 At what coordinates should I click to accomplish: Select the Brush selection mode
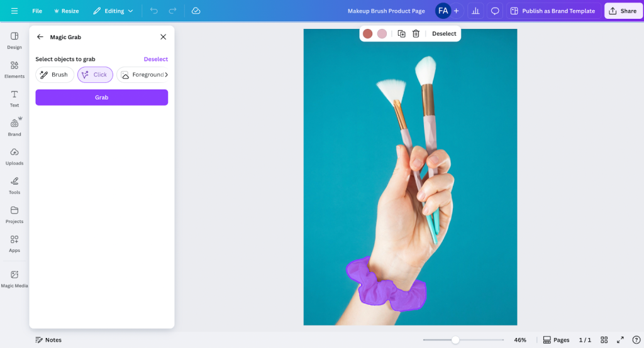point(54,75)
